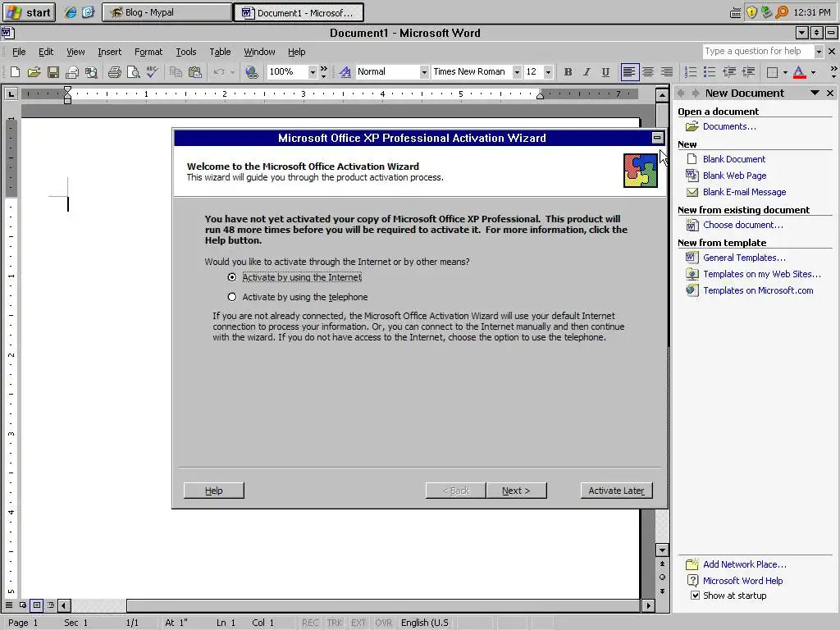
Task: Click the Open folder toolbar icon
Action: (34, 72)
